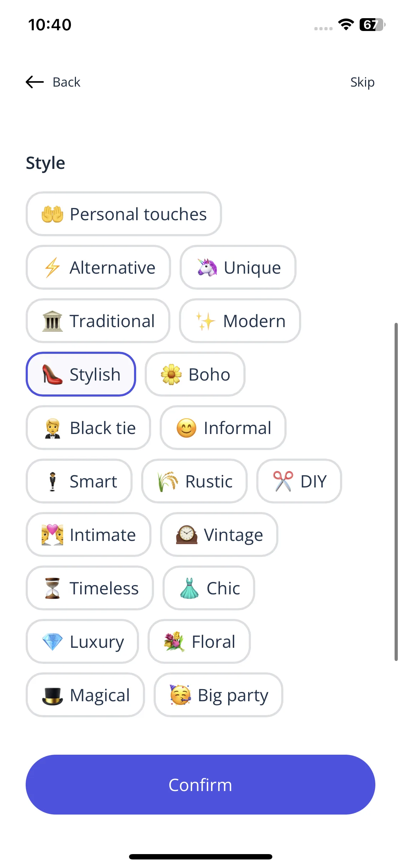Click the vertical scrollbar on right
The image size is (401, 868).
396,492
